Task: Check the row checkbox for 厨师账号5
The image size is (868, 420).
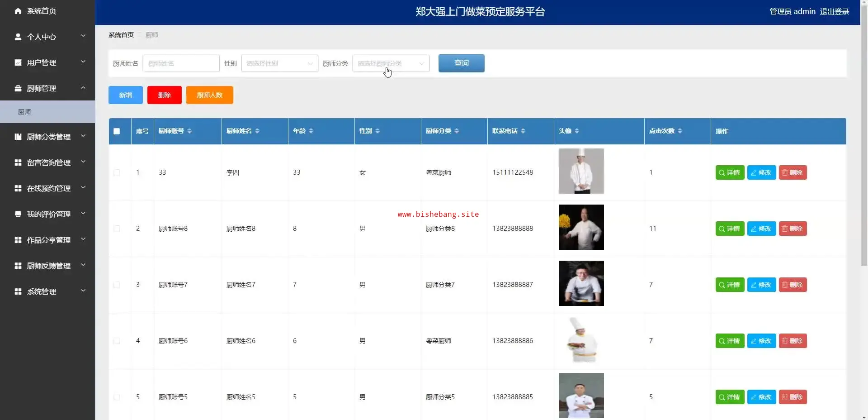Action: pyautogui.click(x=117, y=397)
